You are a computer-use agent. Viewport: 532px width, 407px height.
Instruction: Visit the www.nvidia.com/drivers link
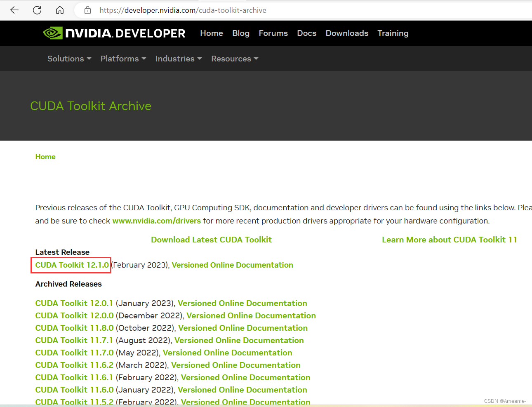click(x=156, y=221)
